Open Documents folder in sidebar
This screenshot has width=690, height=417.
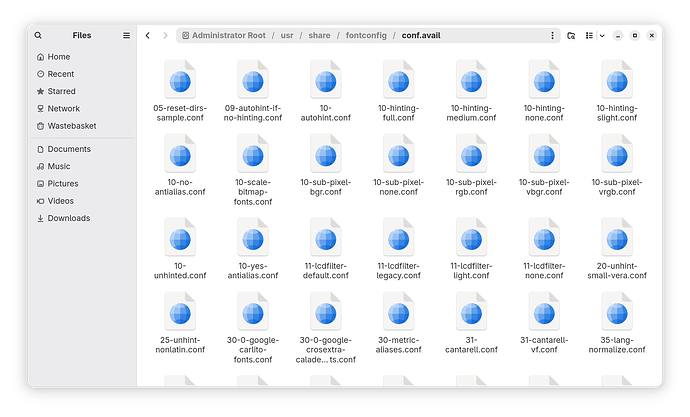pos(83,149)
